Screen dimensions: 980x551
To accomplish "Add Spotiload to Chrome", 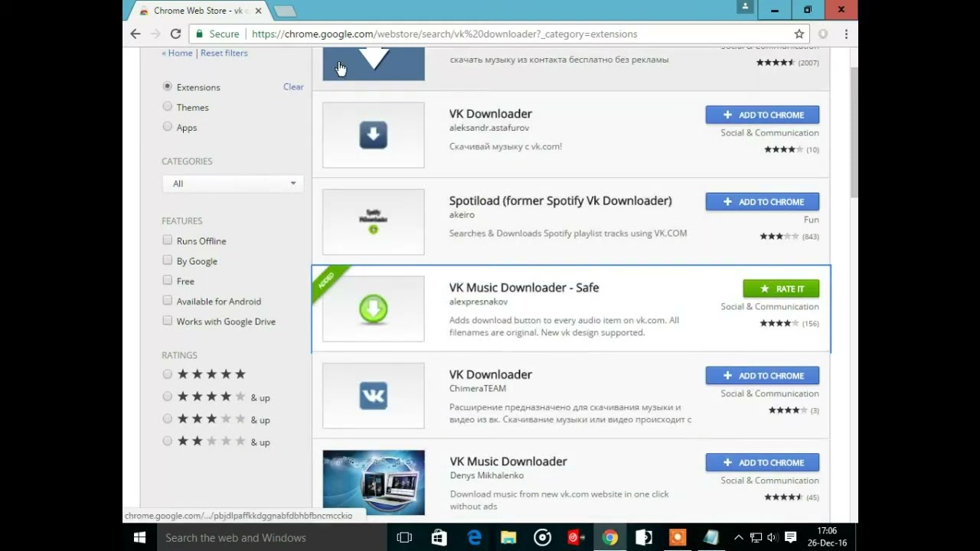I will coord(762,202).
